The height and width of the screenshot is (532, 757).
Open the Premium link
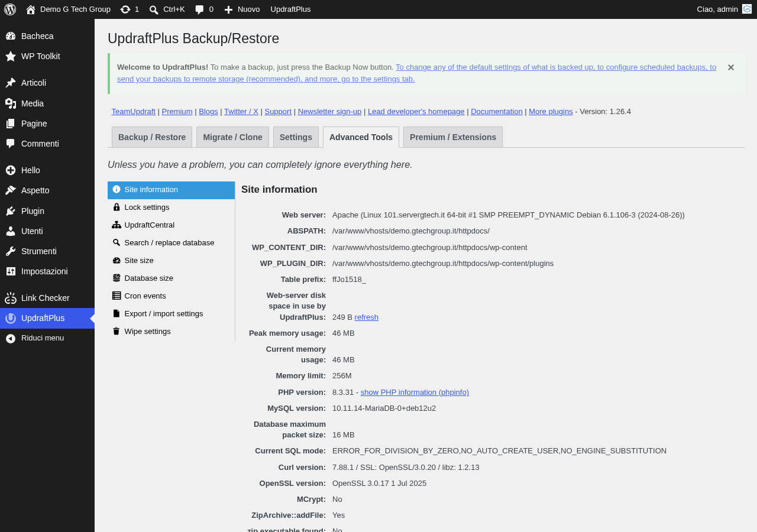(177, 112)
